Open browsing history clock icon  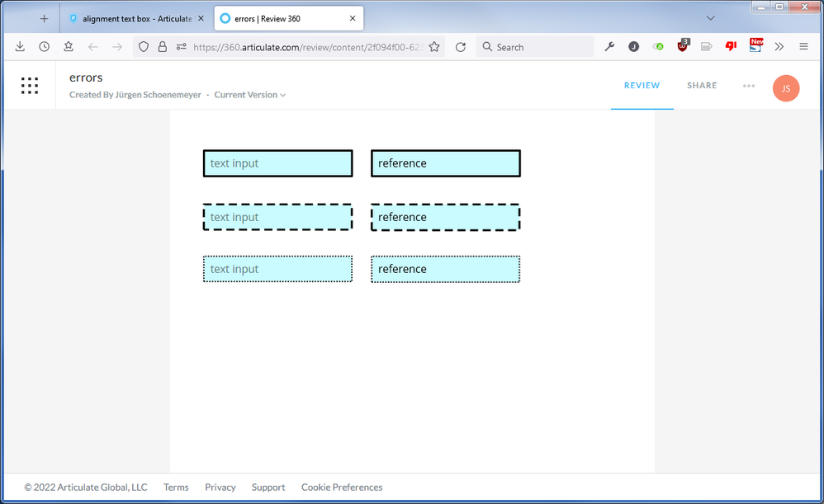pyautogui.click(x=44, y=47)
